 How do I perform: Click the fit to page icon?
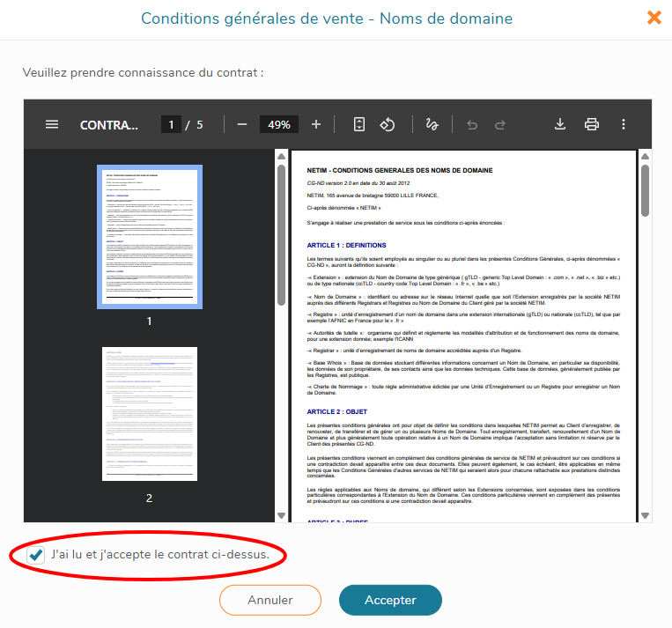click(359, 124)
